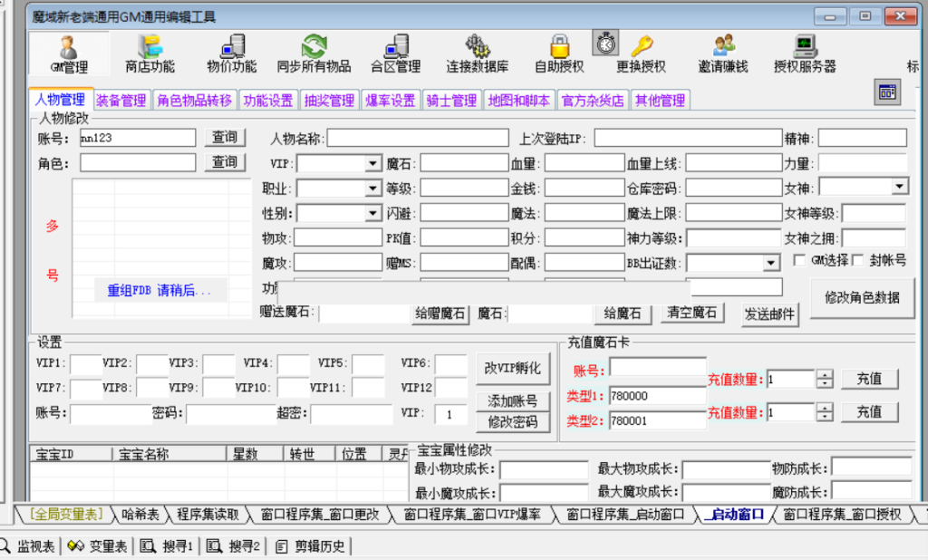Switch to the 官方杂货店 tab

tap(593, 101)
